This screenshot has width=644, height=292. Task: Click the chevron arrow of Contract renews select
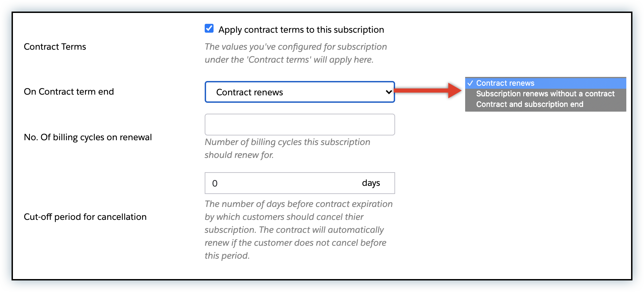tap(389, 92)
